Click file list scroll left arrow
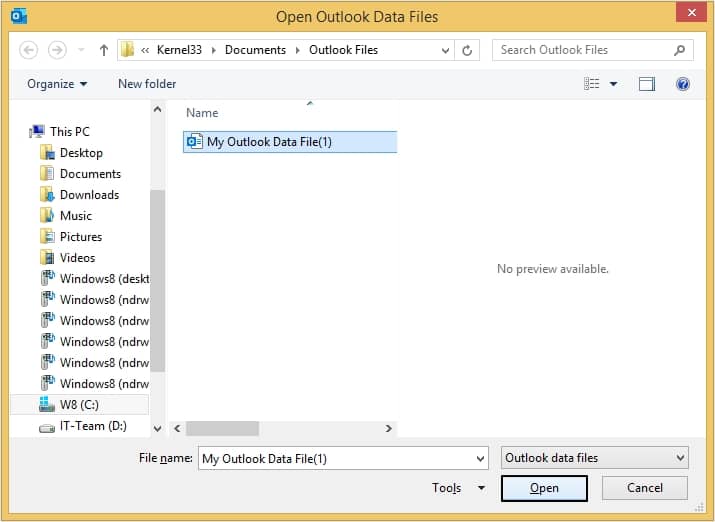The height and width of the screenshot is (522, 715). point(177,429)
